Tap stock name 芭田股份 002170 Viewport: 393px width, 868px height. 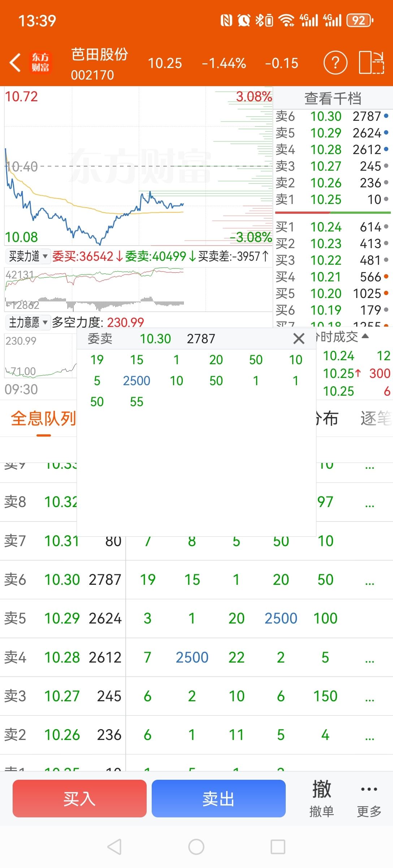[x=99, y=64]
